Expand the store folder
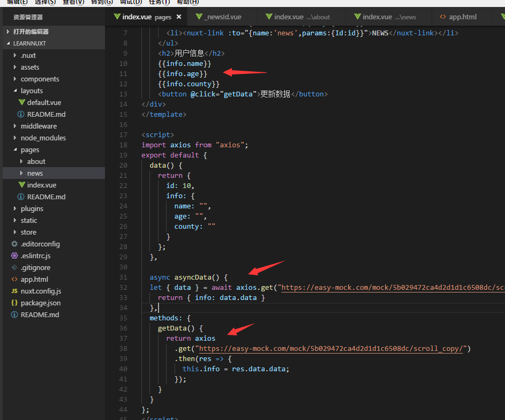This screenshot has height=420, width=505. pyautogui.click(x=15, y=232)
